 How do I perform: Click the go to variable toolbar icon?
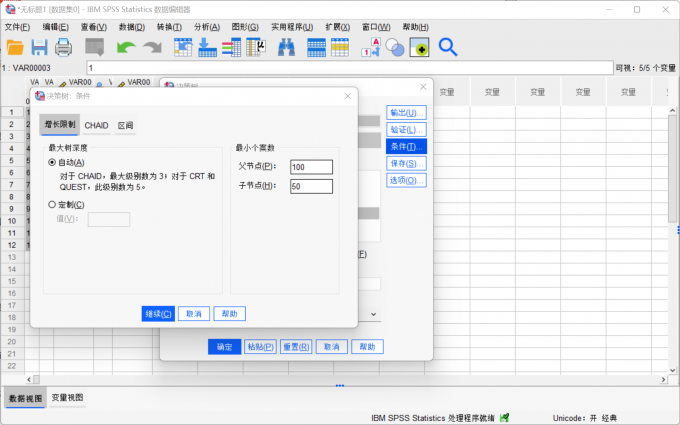207,47
